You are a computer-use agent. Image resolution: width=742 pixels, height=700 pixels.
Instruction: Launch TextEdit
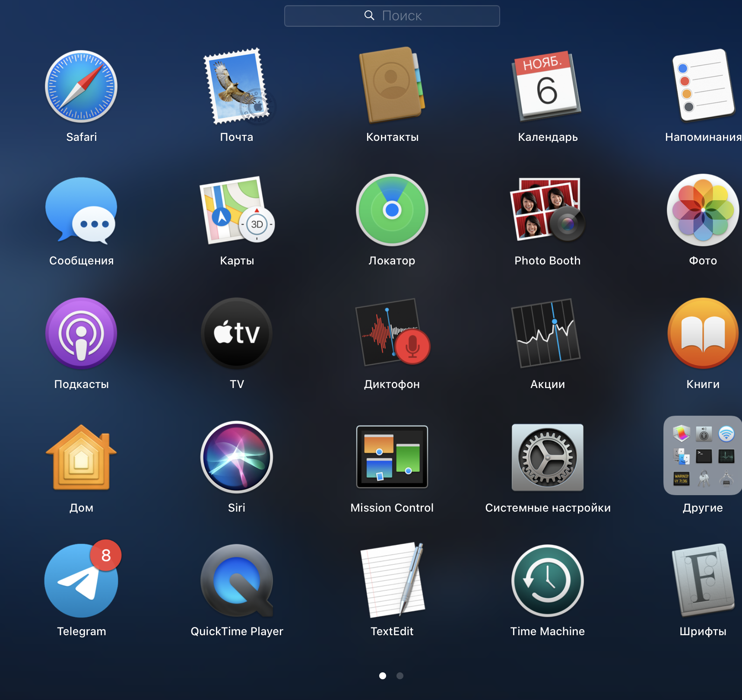click(x=392, y=580)
